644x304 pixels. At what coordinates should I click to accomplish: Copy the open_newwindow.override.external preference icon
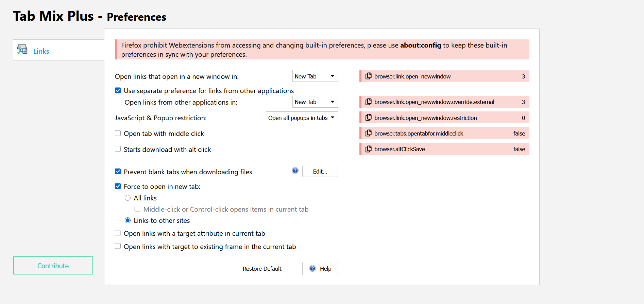[x=368, y=102]
